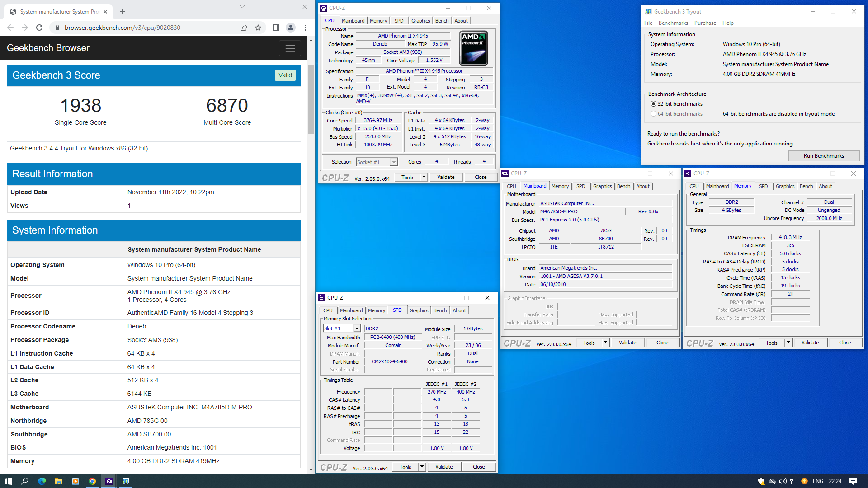This screenshot has width=868, height=488.
Task: Open the Geekbench Purchase menu
Action: 705,23
